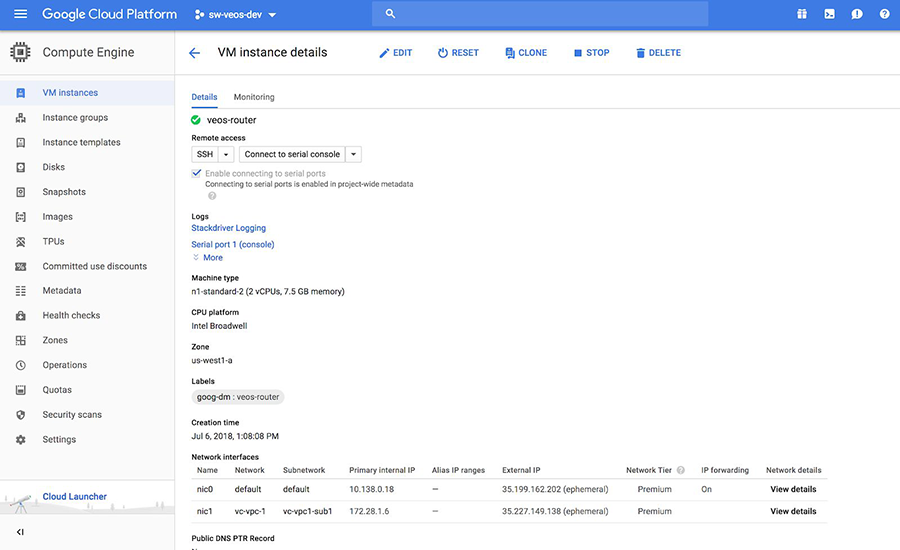Click the Google Cloud Platform logo text
This screenshot has height=550, width=900.
click(x=109, y=14)
